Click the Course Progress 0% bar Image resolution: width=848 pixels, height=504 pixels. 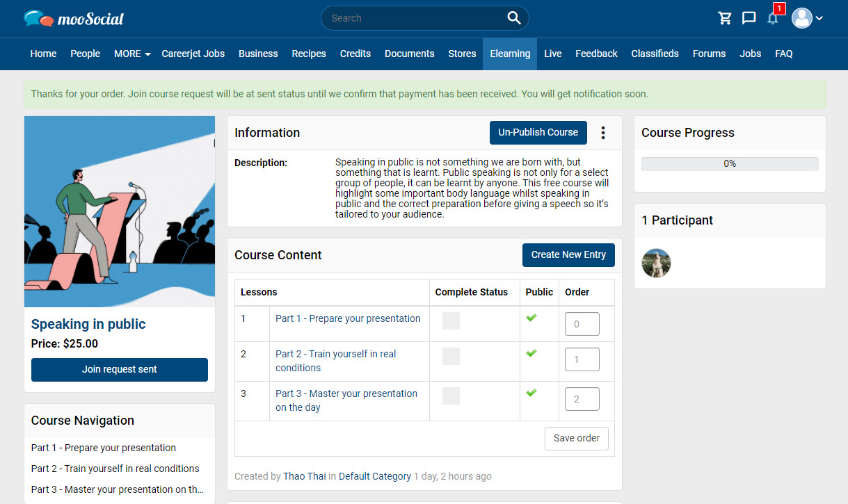pos(730,164)
